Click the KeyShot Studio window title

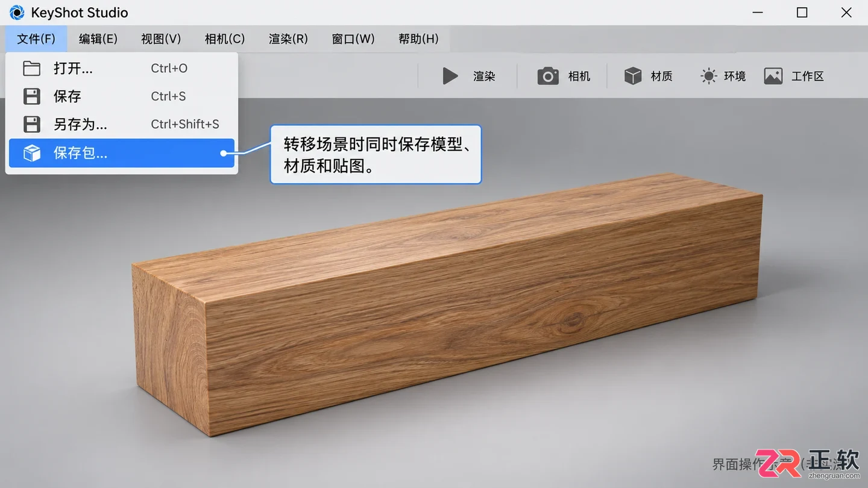coord(80,13)
